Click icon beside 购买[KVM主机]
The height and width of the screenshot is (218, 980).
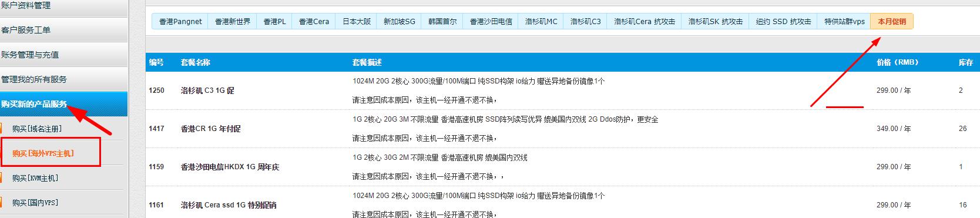coord(1,178)
